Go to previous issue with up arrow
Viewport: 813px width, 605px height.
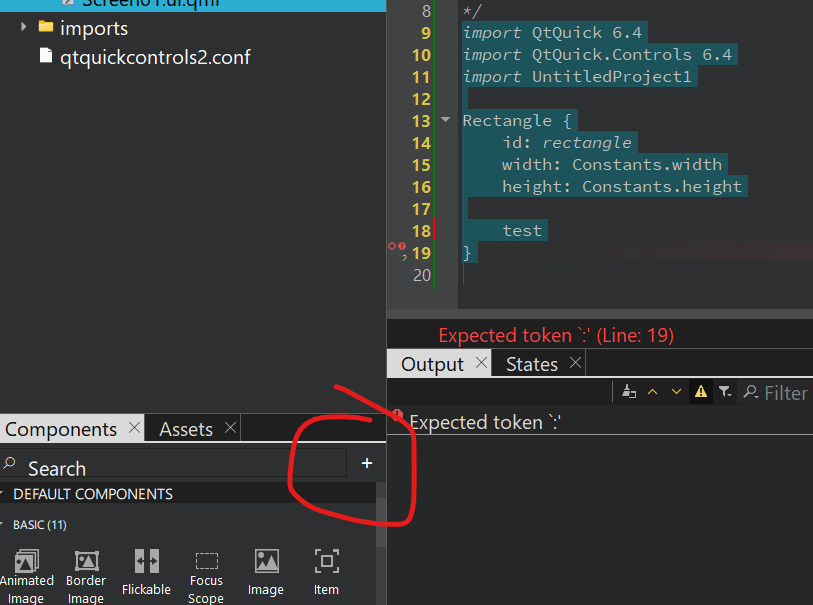(x=653, y=392)
